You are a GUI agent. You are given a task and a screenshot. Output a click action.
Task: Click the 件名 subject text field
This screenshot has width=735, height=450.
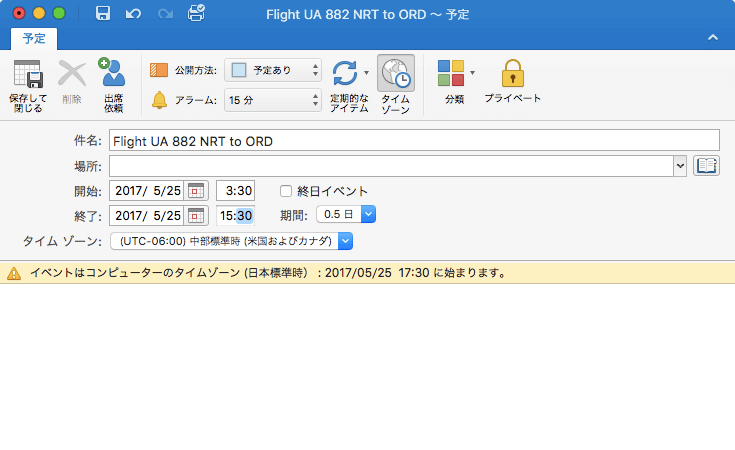(414, 140)
